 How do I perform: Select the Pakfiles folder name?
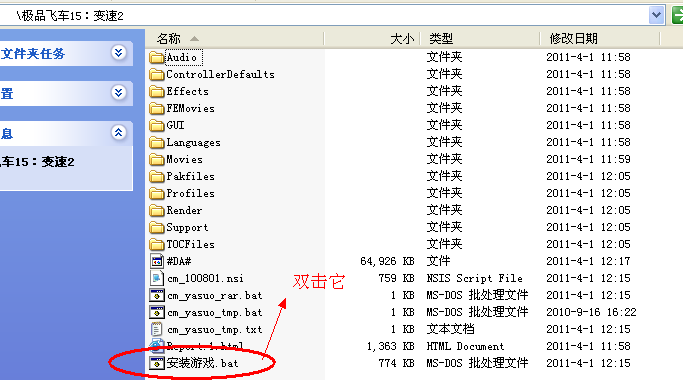pos(190,176)
